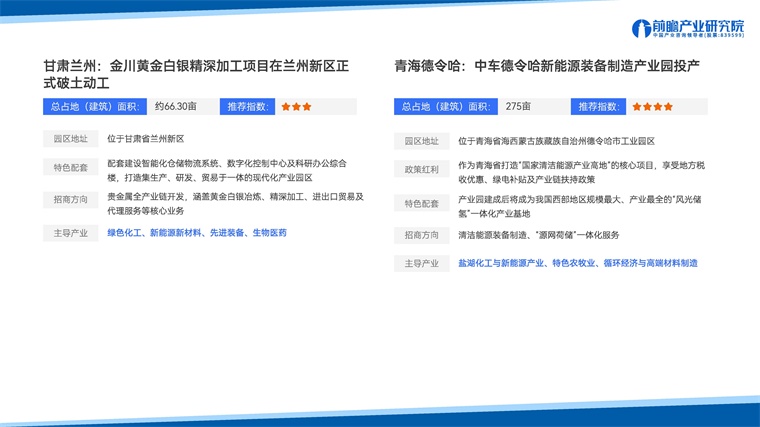Click the 位于甘肃省兰州新区 address text

click(146, 139)
